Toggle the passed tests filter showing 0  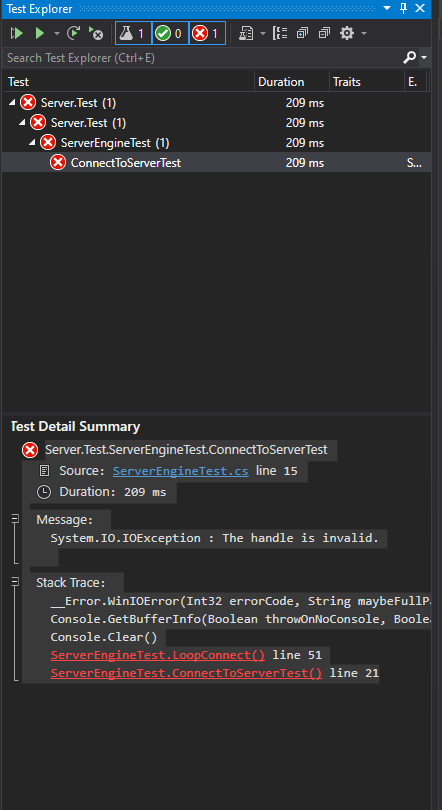tap(170, 34)
